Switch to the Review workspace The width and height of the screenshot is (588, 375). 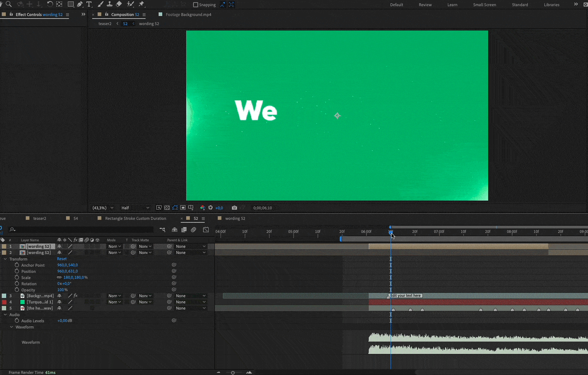click(x=425, y=5)
